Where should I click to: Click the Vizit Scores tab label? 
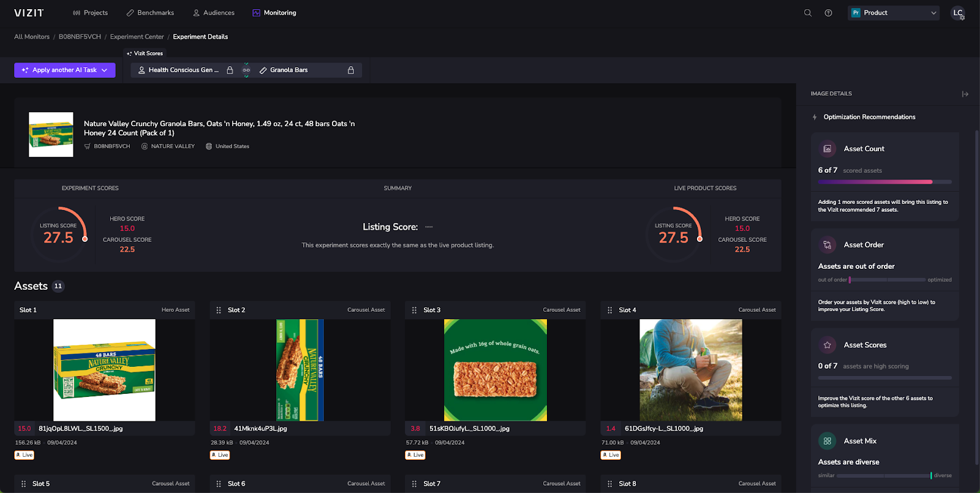(x=145, y=53)
